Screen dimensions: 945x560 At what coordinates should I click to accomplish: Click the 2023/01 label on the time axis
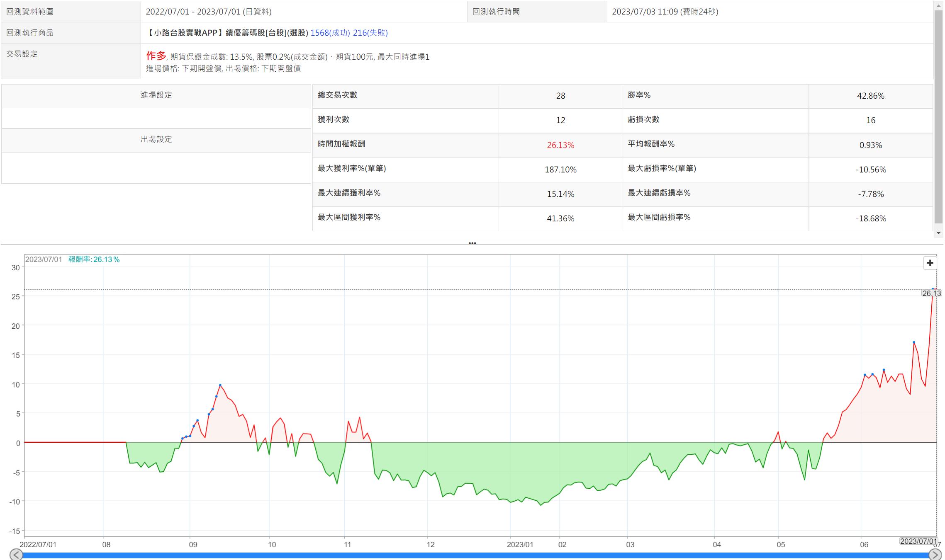[519, 545]
